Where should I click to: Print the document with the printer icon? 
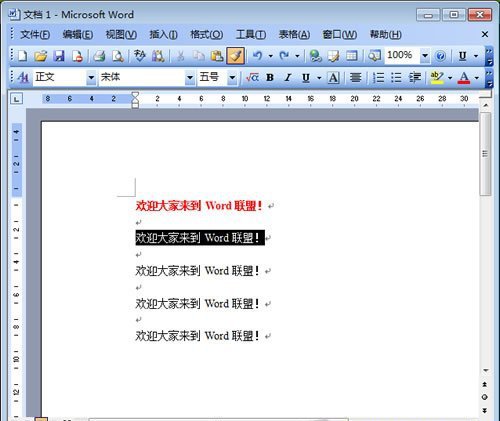tap(99, 56)
